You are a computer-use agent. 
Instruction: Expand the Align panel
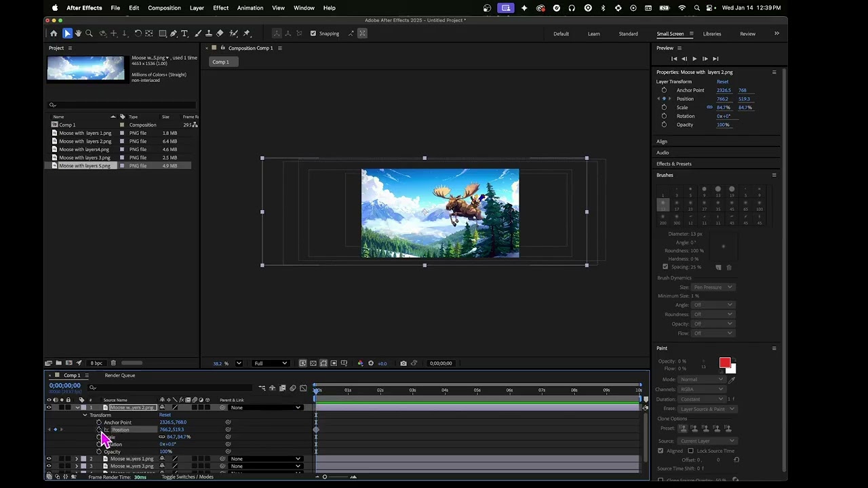pos(662,142)
